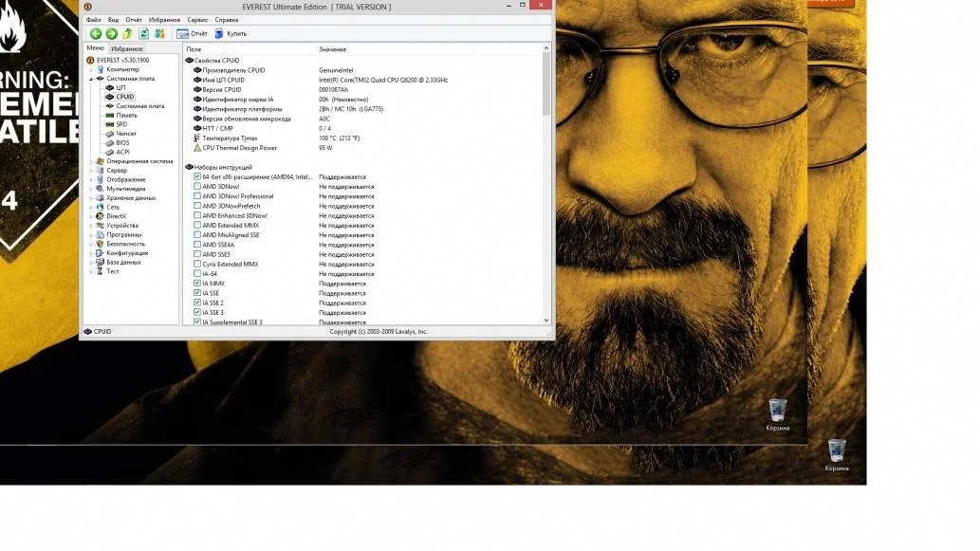Click the Отображение monitor icon in tree
This screenshot has width=980, height=551.
tap(100, 179)
